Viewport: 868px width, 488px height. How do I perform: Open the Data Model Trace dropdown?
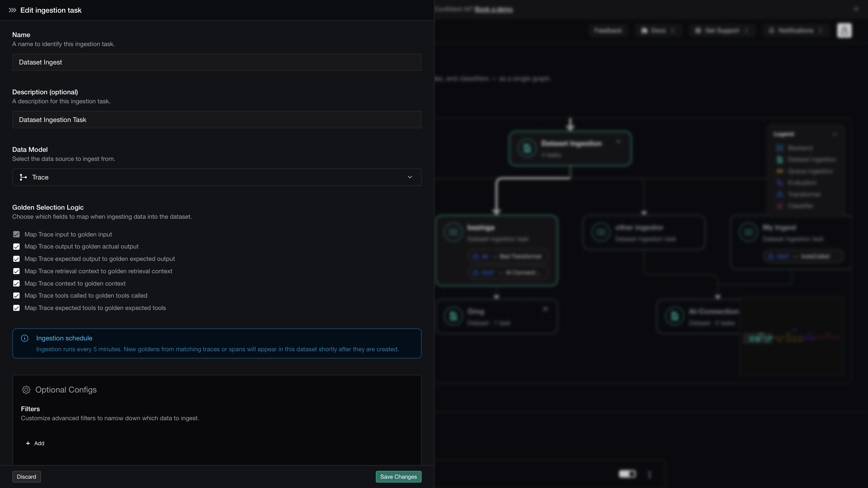pos(217,177)
